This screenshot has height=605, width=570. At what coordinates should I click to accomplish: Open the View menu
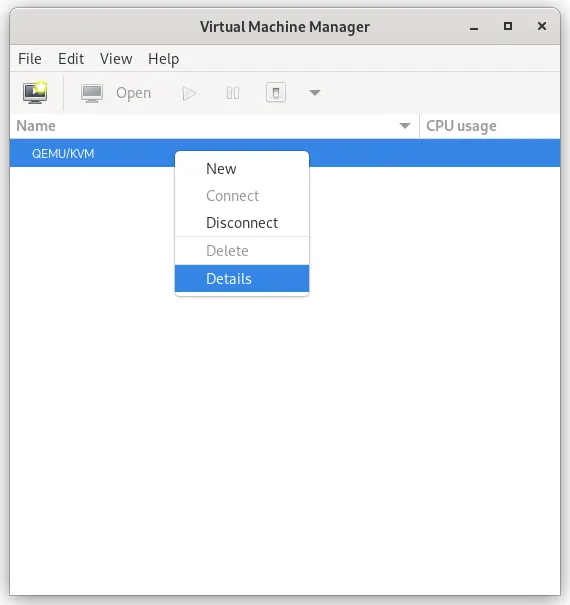pos(116,59)
